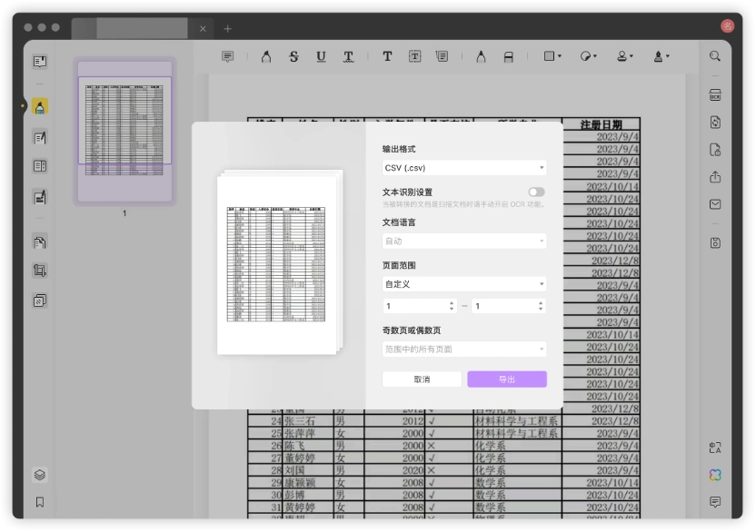Open the crop pages tool
This screenshot has width=756, height=532.
click(x=40, y=271)
